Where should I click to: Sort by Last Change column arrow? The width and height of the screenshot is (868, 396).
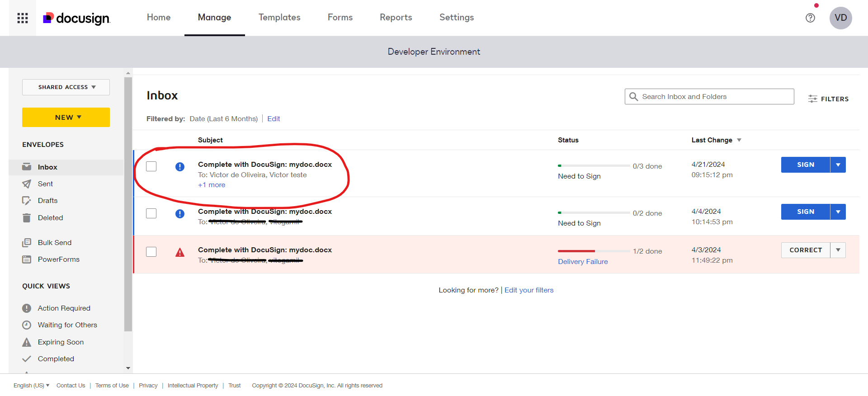coord(739,140)
